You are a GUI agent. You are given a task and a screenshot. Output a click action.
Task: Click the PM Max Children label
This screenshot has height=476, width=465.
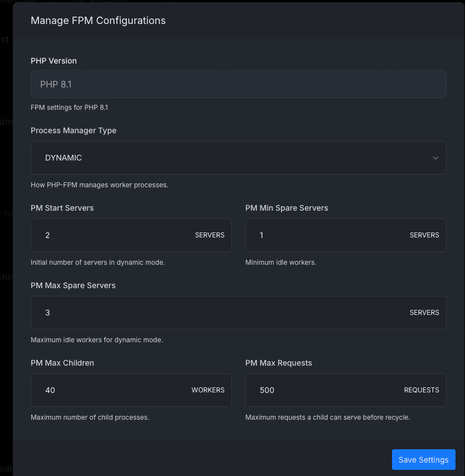62,363
